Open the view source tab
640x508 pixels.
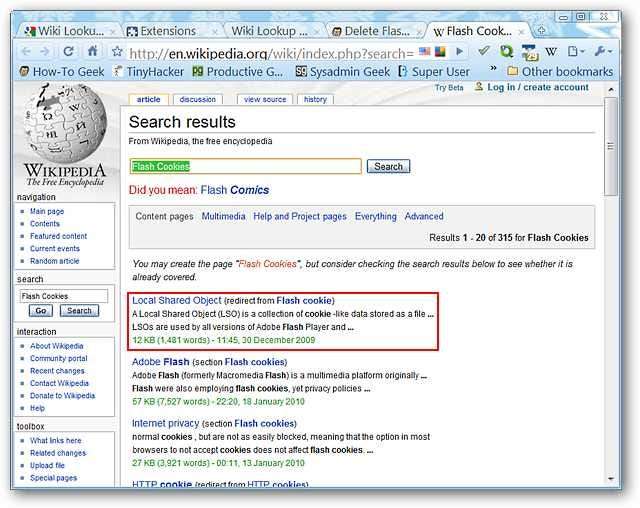pyautogui.click(x=265, y=100)
